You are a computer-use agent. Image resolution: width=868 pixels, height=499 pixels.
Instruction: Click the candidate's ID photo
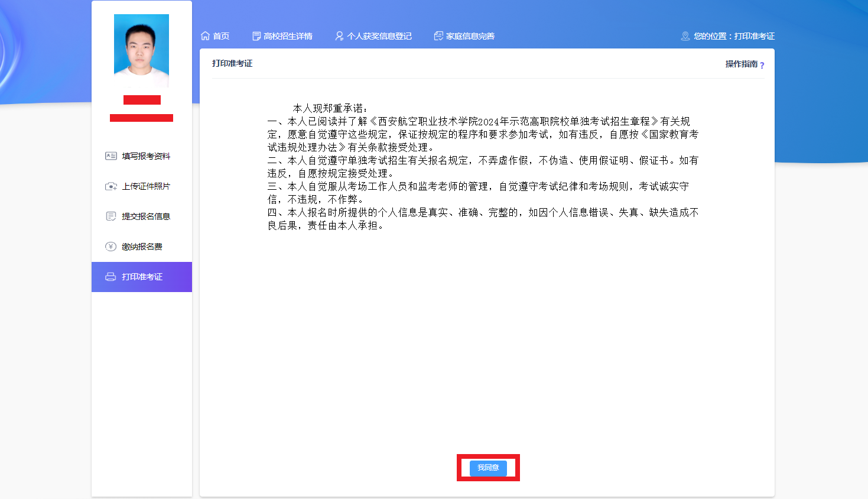pyautogui.click(x=141, y=50)
